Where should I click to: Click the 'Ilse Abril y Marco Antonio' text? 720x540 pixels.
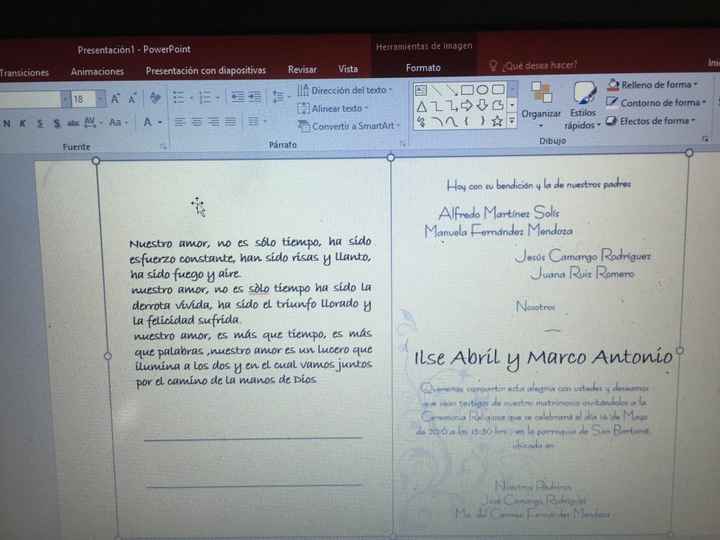[x=543, y=358]
